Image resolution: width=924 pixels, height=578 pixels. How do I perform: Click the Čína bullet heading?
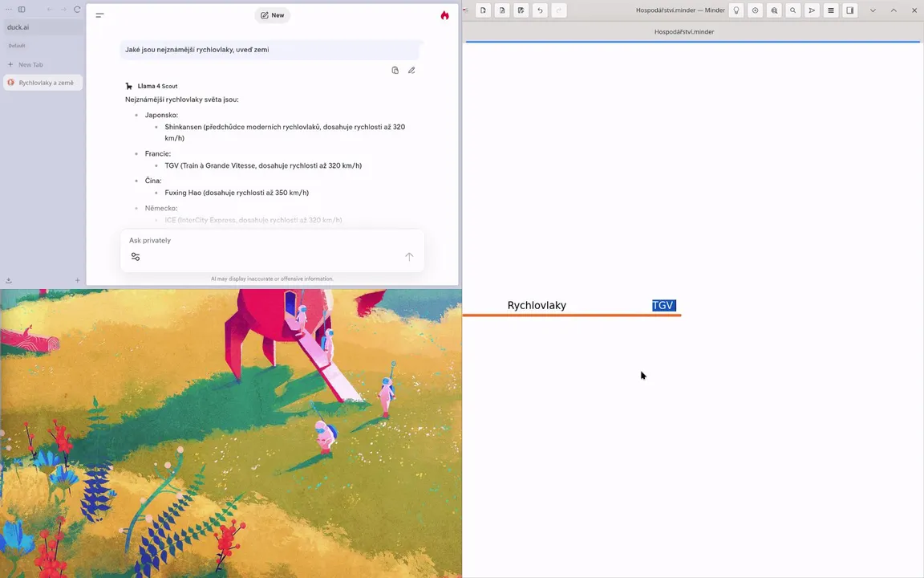(153, 181)
